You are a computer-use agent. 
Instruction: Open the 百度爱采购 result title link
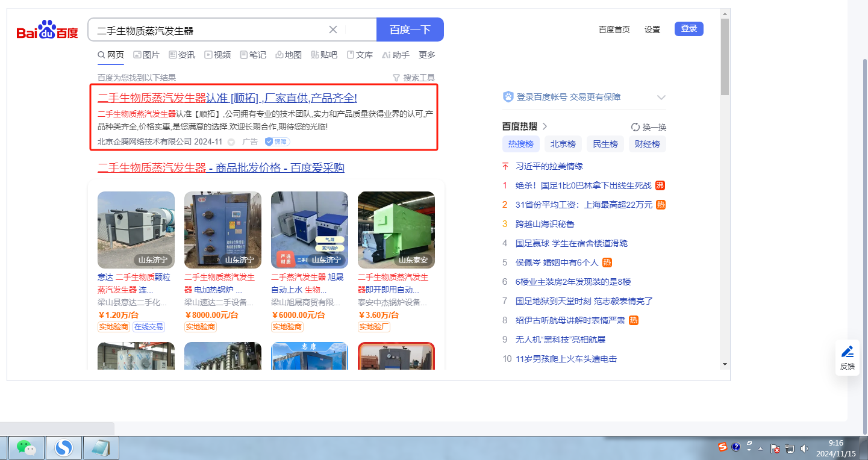pos(221,167)
